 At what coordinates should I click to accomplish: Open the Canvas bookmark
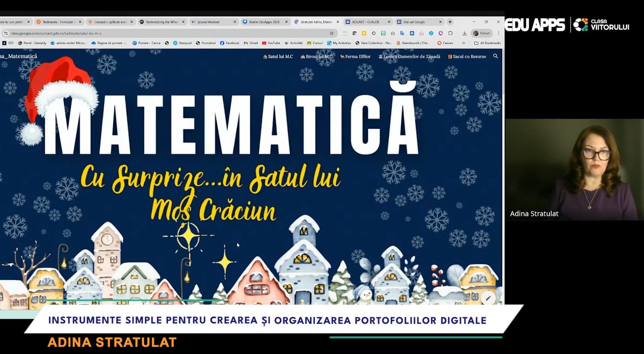coord(445,43)
